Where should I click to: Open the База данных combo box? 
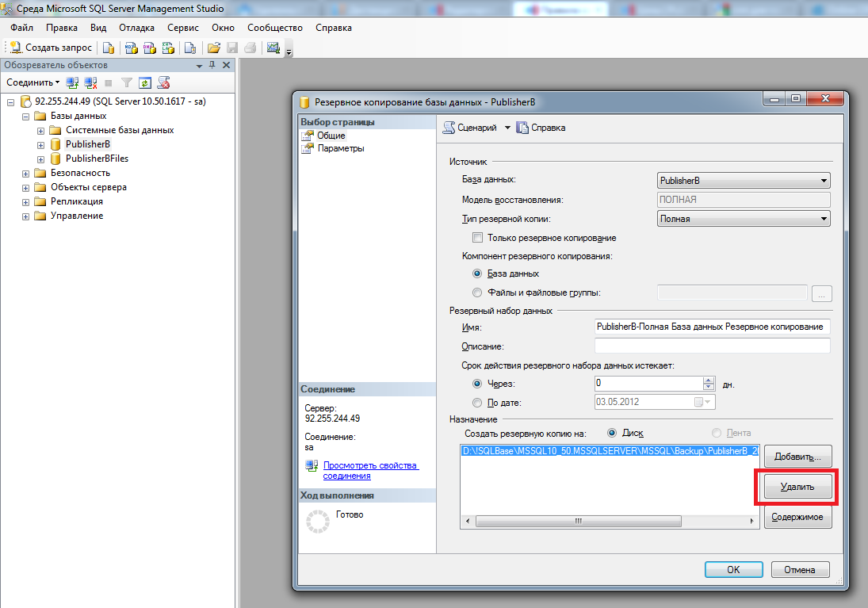(744, 181)
